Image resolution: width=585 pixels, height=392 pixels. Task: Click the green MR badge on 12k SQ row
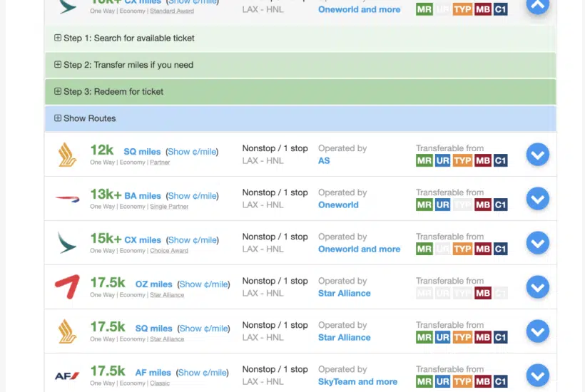[424, 161]
